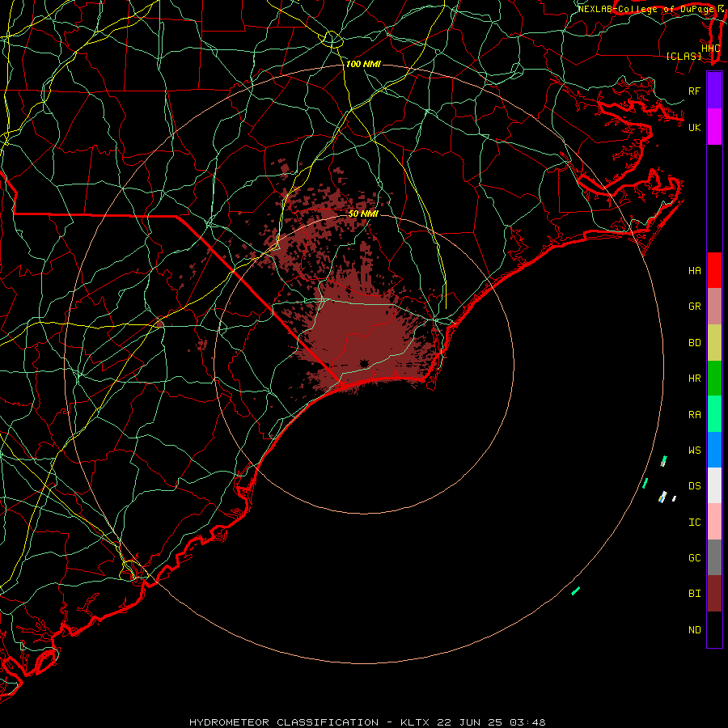Click the BD yellow legend swatch
Image resolution: width=728 pixels, height=728 pixels.
pos(714,342)
